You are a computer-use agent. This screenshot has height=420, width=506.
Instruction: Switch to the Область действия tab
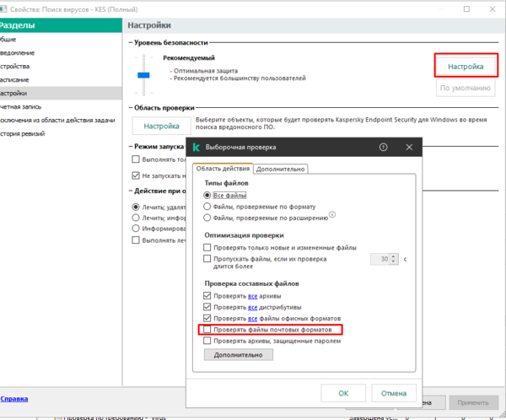coord(223,169)
